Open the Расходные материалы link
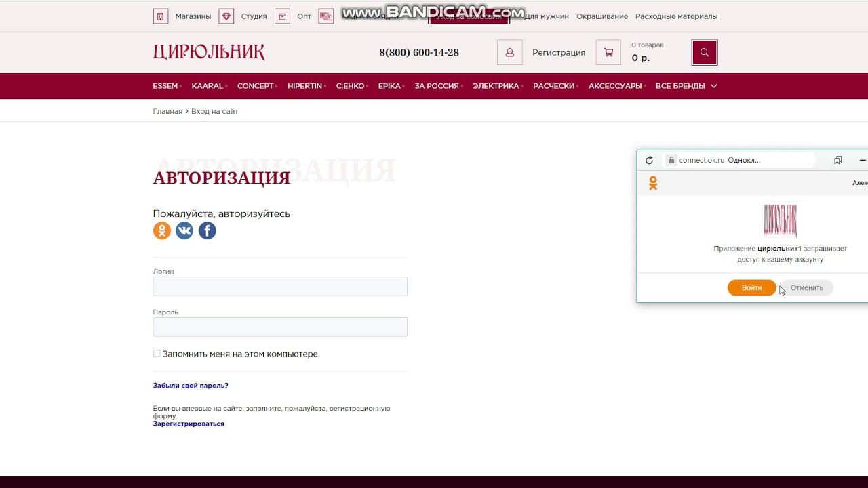The image size is (868, 488). 677,16
